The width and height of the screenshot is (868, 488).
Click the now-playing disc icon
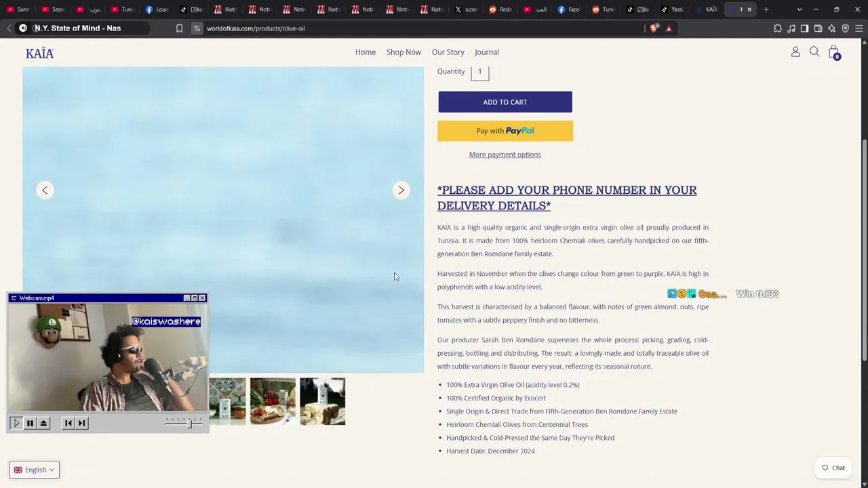point(23,28)
